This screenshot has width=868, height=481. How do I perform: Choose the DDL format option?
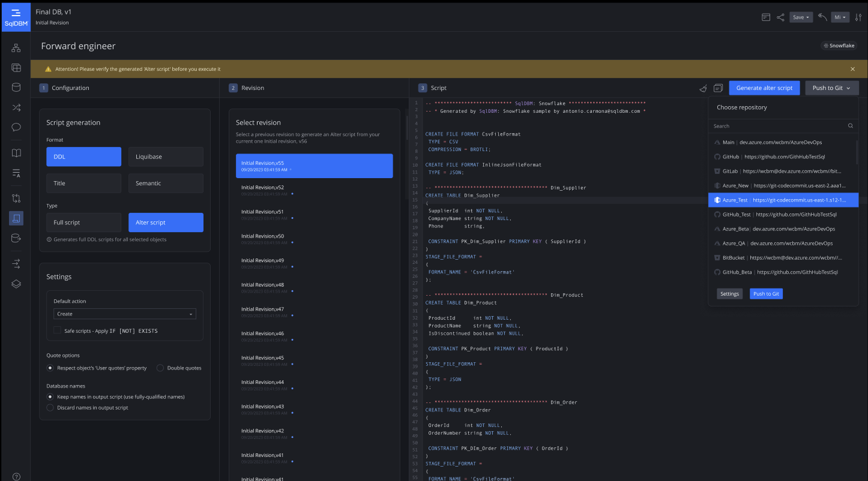tap(83, 157)
